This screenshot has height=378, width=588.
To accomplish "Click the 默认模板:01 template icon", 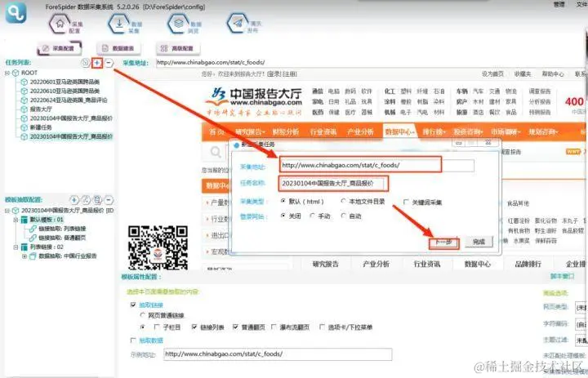I will pyautogui.click(x=24, y=220).
